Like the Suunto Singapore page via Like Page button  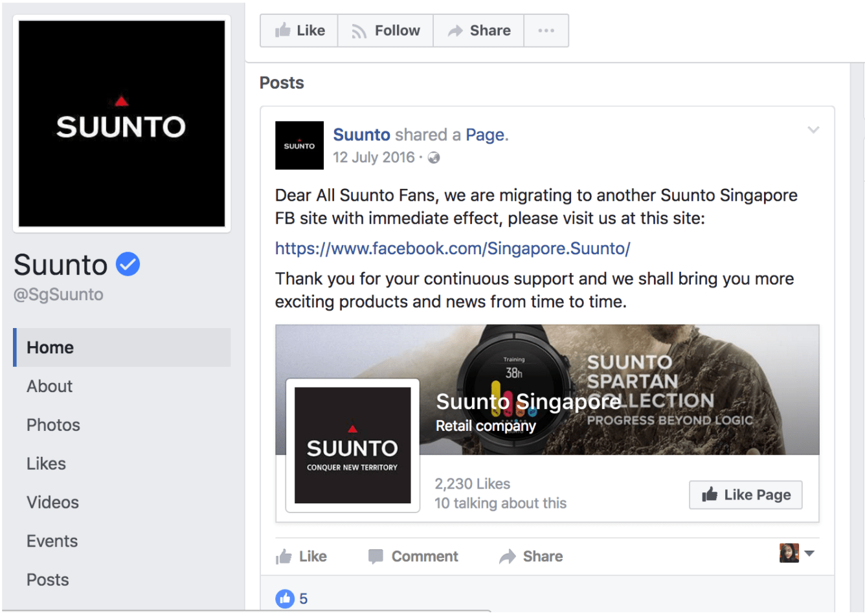tap(745, 494)
